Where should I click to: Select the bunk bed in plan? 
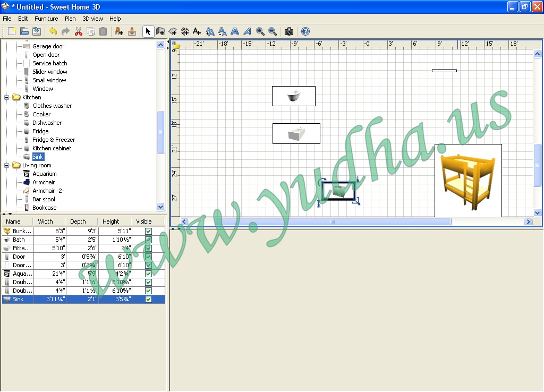pyautogui.click(x=468, y=181)
